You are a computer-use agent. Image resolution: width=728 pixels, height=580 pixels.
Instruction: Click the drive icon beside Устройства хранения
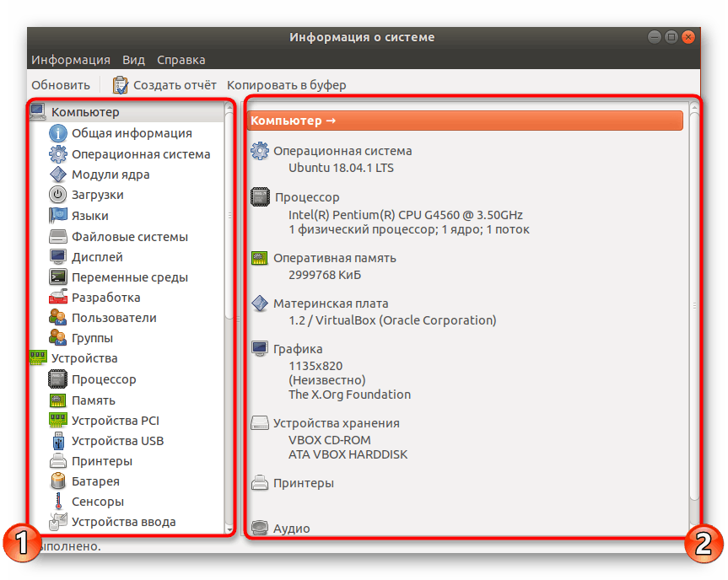(x=260, y=422)
